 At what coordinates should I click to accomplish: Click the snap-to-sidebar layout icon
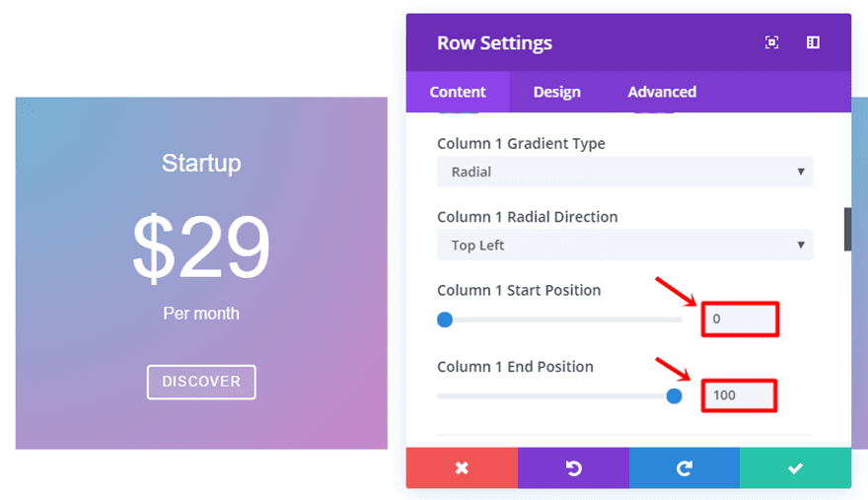pyautogui.click(x=813, y=42)
